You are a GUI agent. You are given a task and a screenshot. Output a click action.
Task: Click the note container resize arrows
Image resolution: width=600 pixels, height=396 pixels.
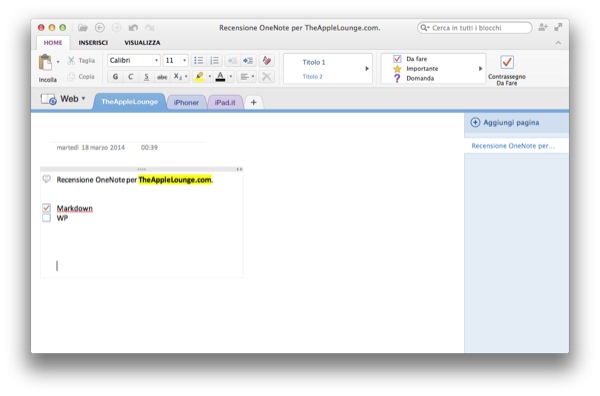tap(239, 169)
